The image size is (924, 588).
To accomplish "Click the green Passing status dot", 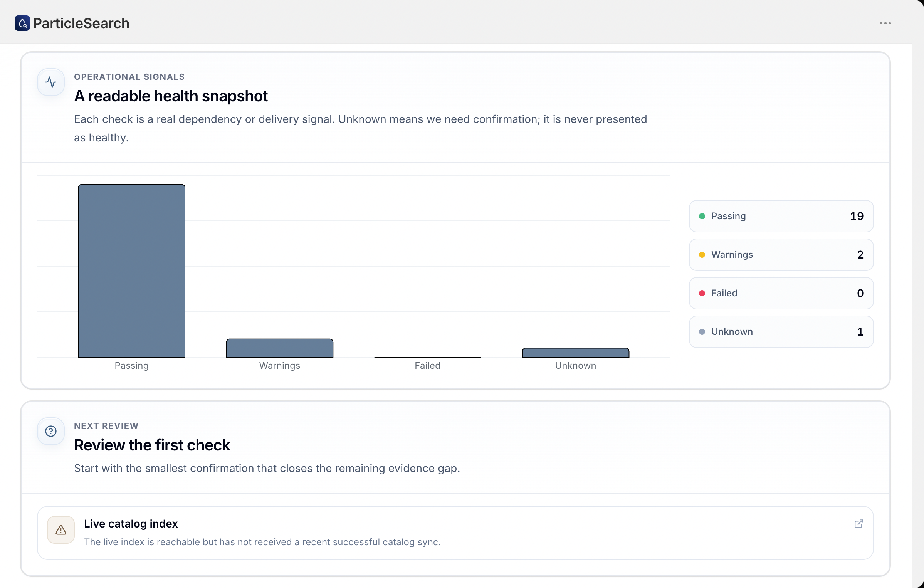I will coord(702,216).
